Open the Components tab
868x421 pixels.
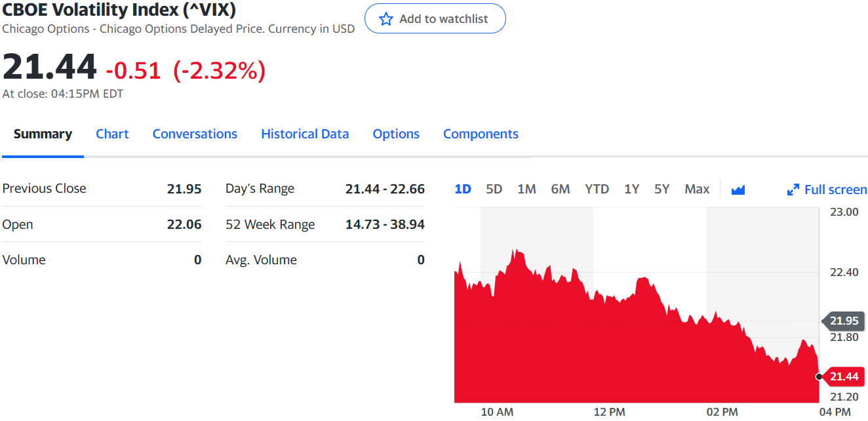[481, 134]
